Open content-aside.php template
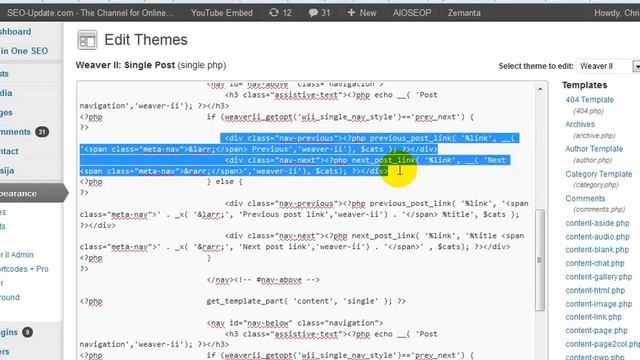Screen dimensions: 640x360 (x=598, y=223)
